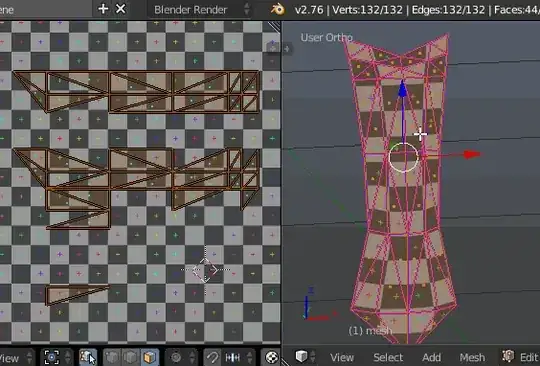
Task: Expand the pivot point selector arrows
Action: point(68,357)
